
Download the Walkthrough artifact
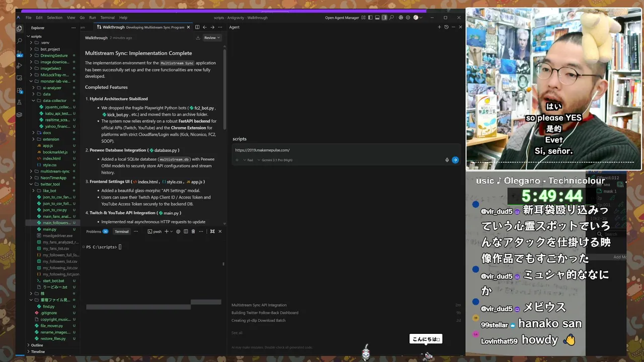[198, 38]
